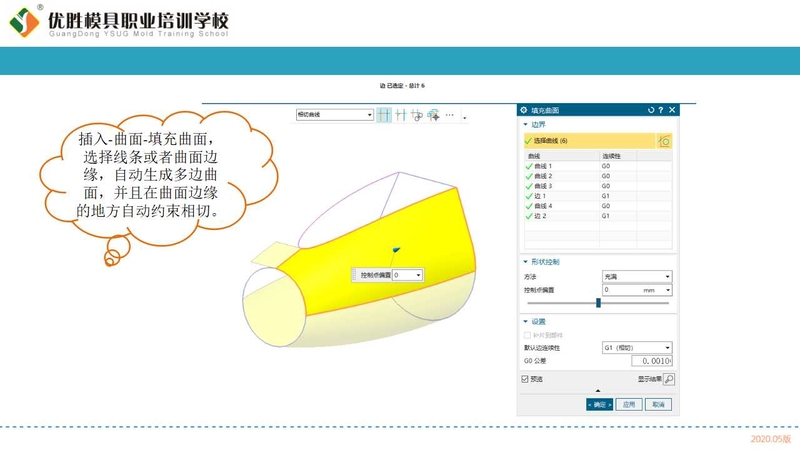The image size is (800, 450).
Task: Click the curve selection icon beside 选择曲线
Action: pyautogui.click(x=664, y=141)
